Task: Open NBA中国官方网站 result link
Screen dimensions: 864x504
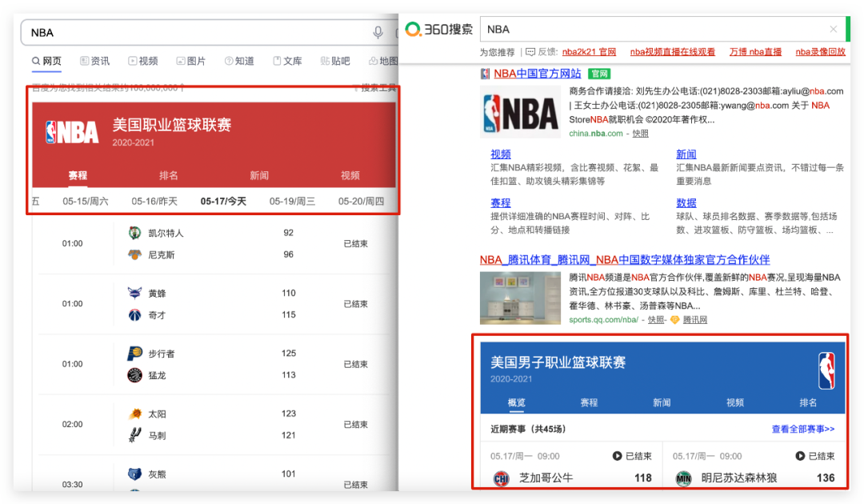Action: click(538, 74)
